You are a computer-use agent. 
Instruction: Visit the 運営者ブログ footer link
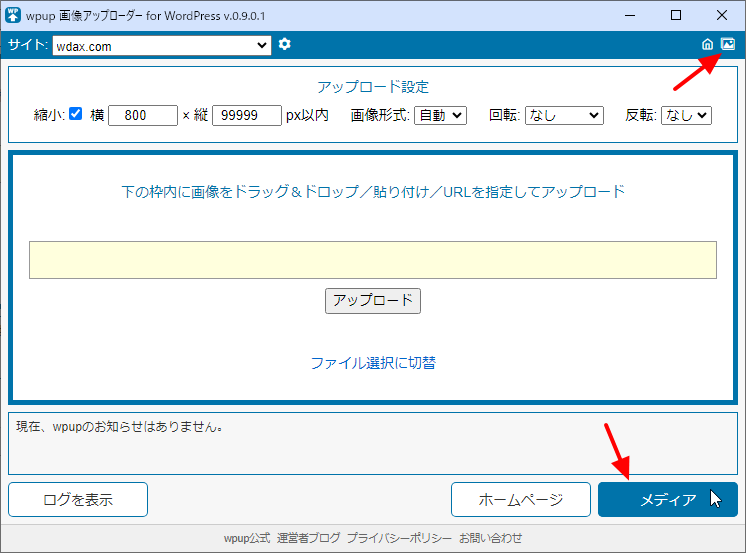308,538
